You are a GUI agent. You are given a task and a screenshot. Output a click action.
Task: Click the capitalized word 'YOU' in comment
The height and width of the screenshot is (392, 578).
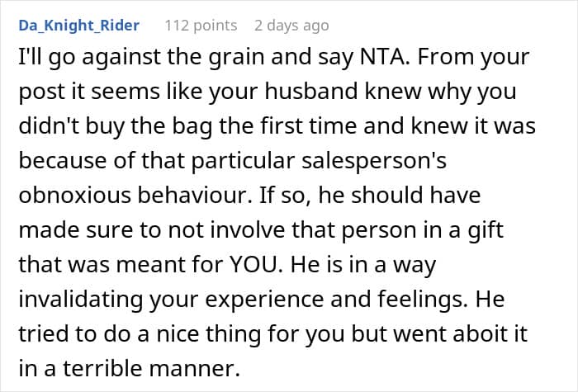pyautogui.click(x=253, y=265)
